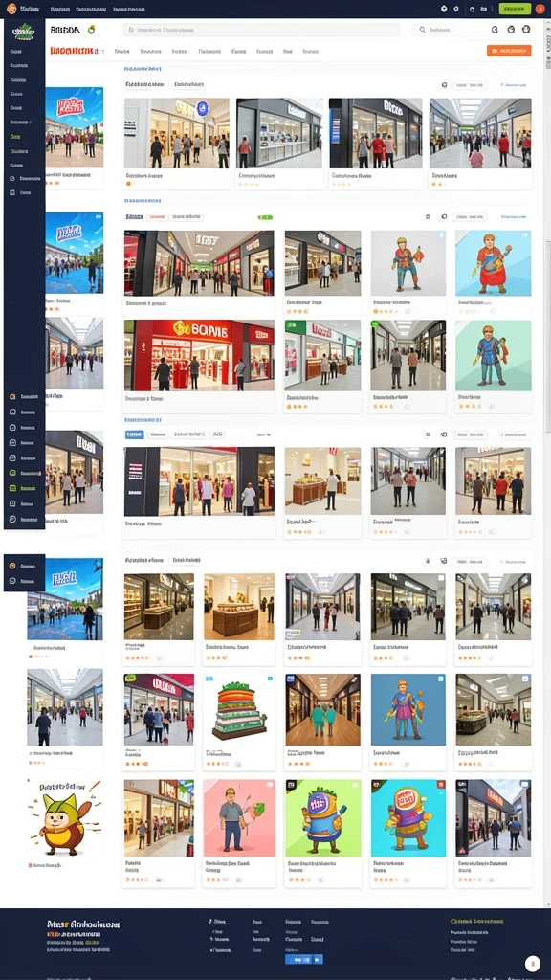
Task: Click the red notification badge at top right
Action: click(540, 9)
